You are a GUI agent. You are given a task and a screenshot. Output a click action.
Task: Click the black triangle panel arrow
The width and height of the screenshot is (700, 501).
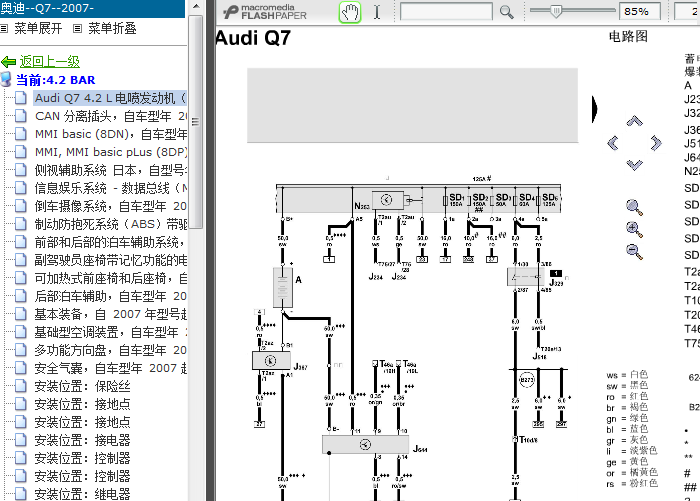[x=594, y=109]
